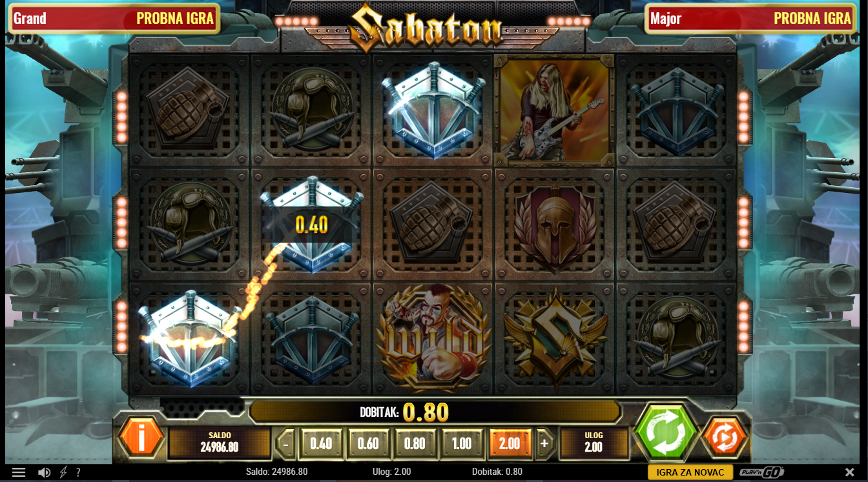Click the Grand jackpot banner

coord(114,18)
